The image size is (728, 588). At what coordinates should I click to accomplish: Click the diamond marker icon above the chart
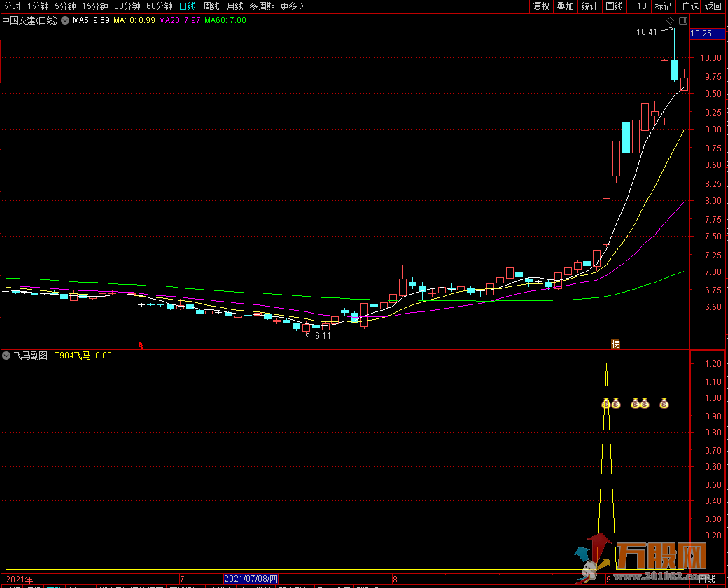pyautogui.click(x=670, y=20)
